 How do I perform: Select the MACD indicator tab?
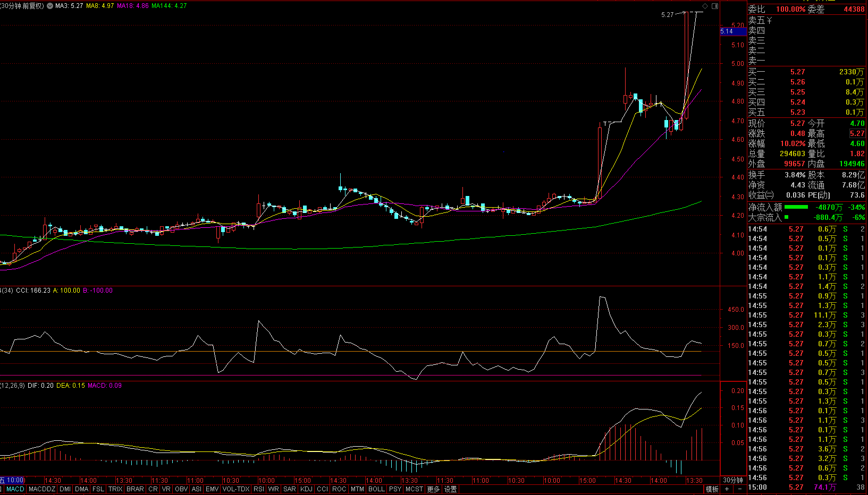pos(15,489)
